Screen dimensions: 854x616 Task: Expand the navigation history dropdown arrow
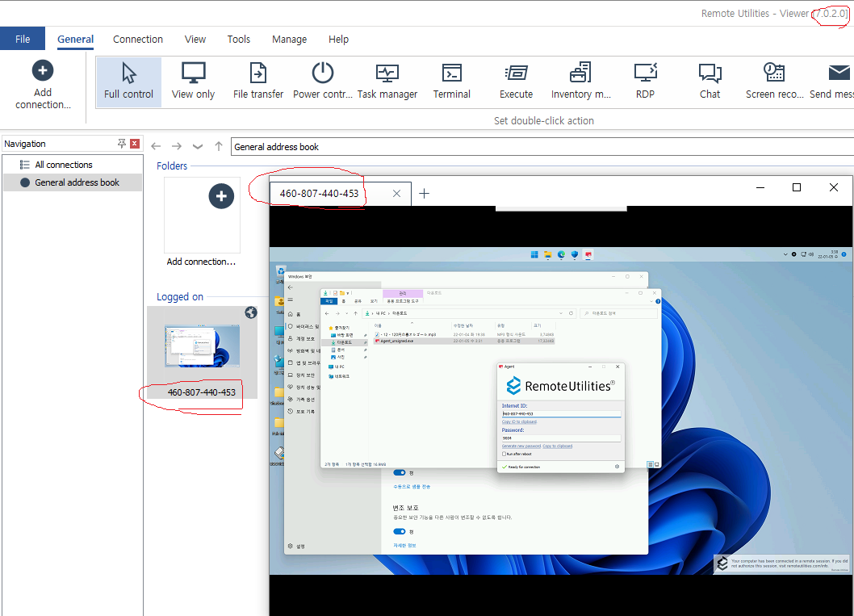[198, 146]
